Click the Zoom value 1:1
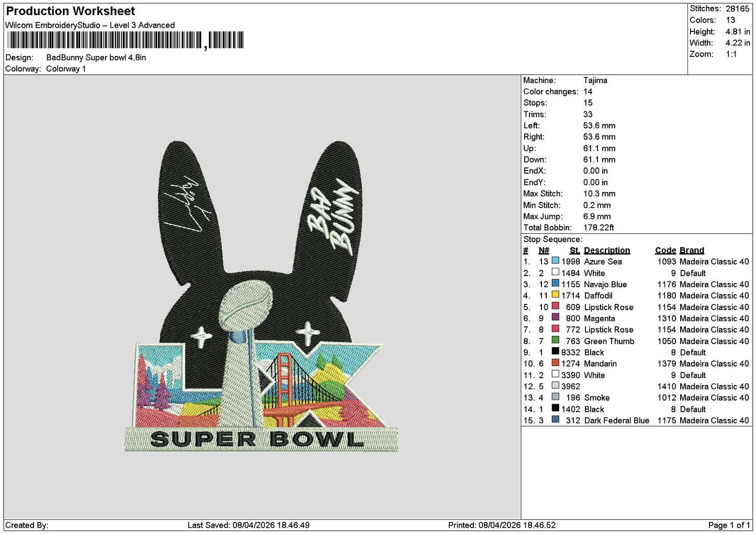The image size is (756, 534). pyautogui.click(x=731, y=54)
